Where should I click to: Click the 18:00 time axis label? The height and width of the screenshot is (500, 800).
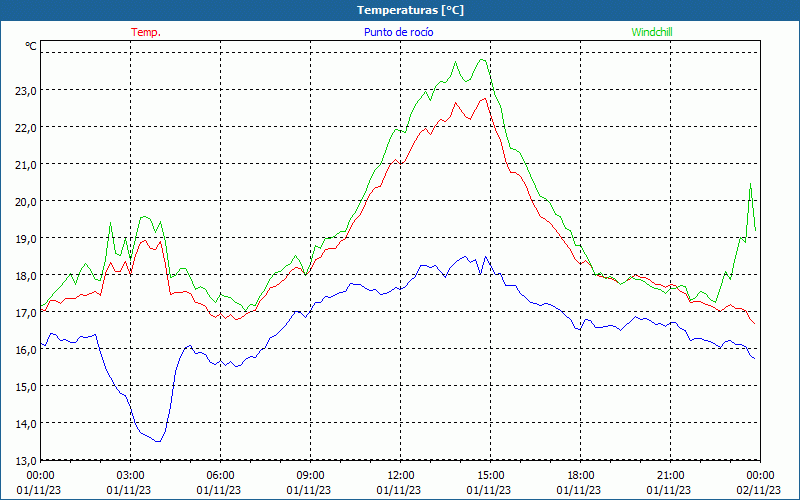tap(581, 476)
